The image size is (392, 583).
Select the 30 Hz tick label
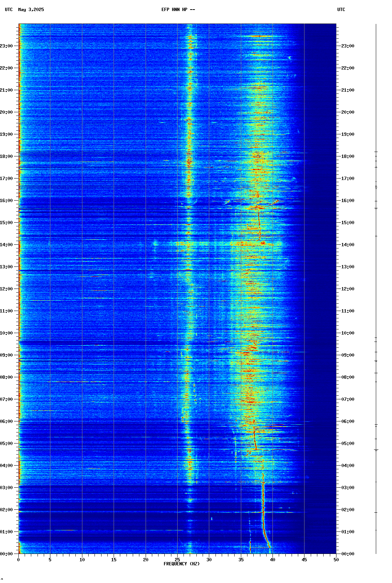[x=209, y=560]
